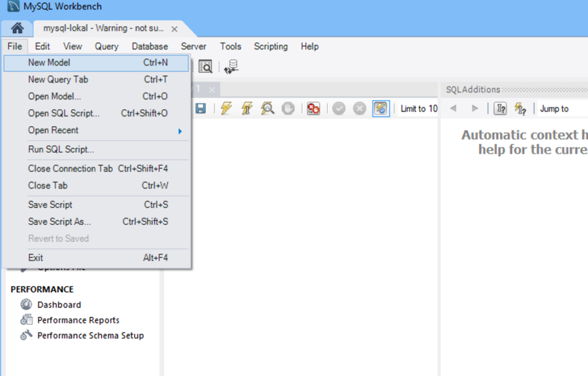The height and width of the screenshot is (376, 588).
Task: Click the rollback X icon
Action: click(359, 108)
